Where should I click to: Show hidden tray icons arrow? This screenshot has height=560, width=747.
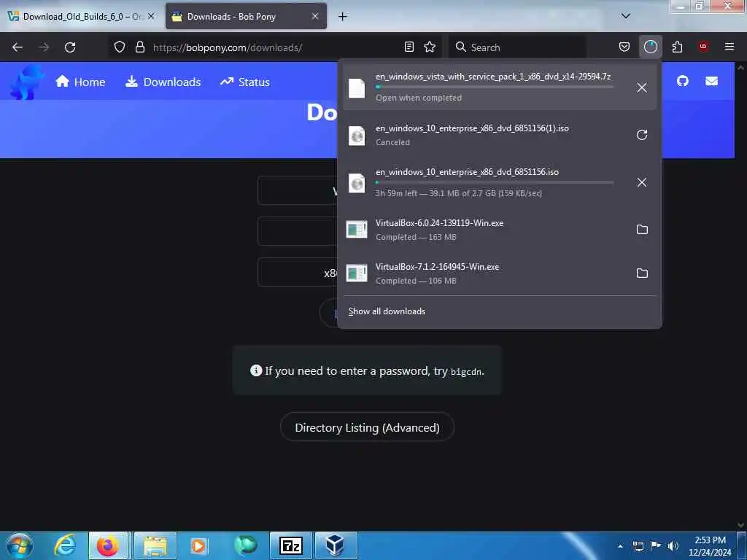[620, 546]
